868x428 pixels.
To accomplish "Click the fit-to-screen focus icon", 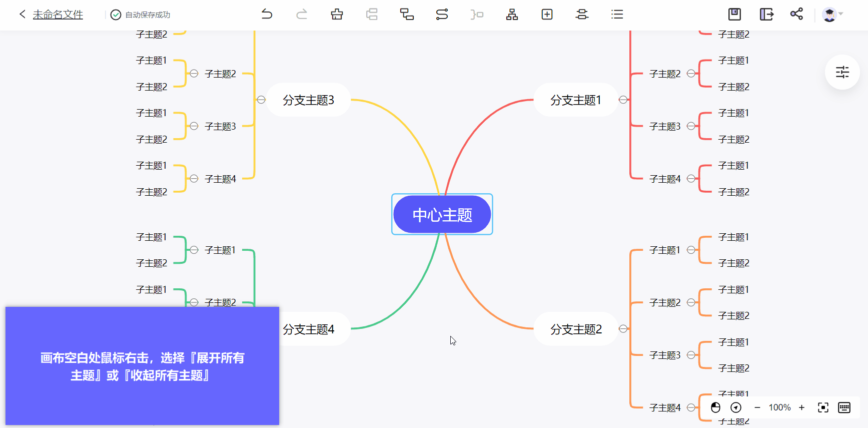I will [x=823, y=407].
